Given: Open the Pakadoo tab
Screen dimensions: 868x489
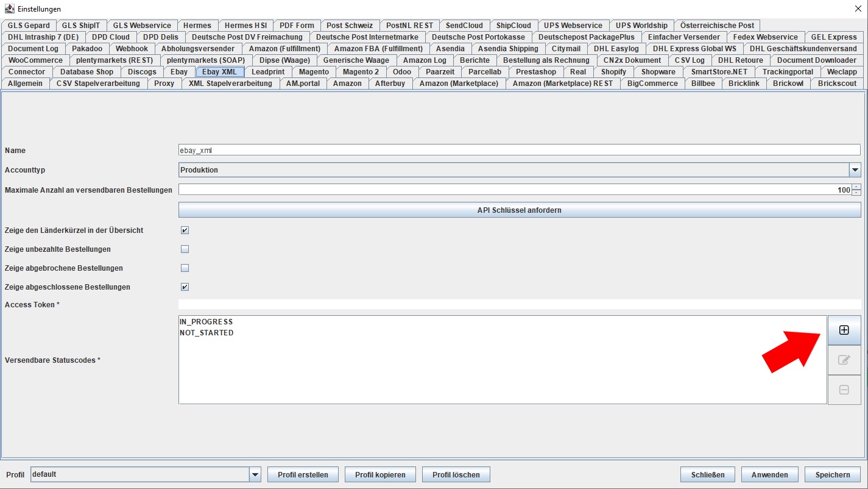Looking at the screenshot, I should click(87, 49).
